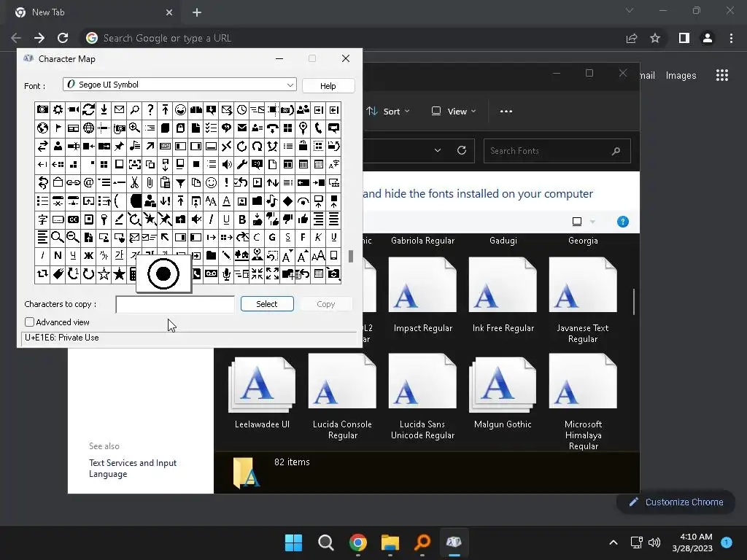747x560 pixels.
Task: Open view layout options arrow in Fonts window
Action: click(592, 222)
